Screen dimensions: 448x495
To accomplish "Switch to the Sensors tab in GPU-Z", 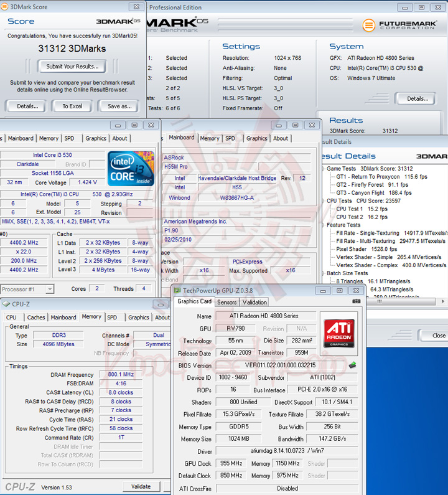I will 226,302.
